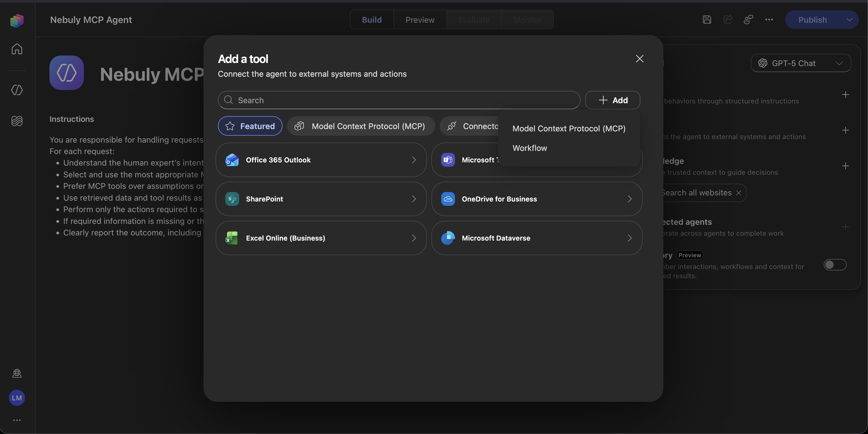The image size is (868, 434).
Task: Select the Connector filter chip
Action: pyautogui.click(x=469, y=126)
